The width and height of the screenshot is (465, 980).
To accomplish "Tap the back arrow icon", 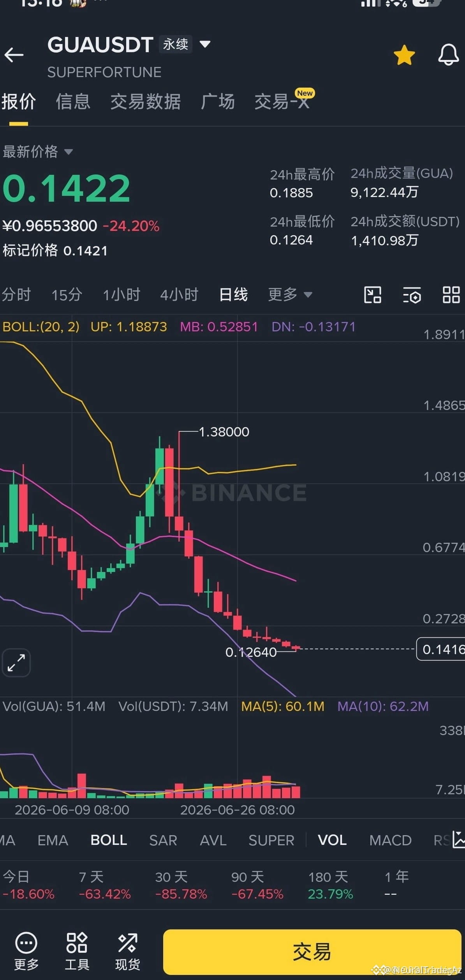I will point(14,55).
